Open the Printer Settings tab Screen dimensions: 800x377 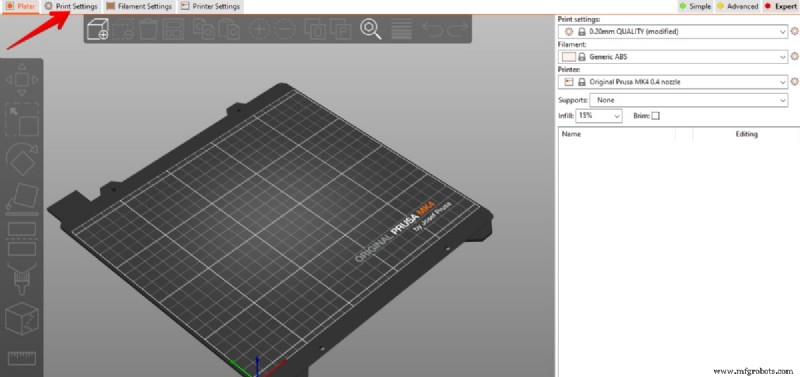(210, 7)
